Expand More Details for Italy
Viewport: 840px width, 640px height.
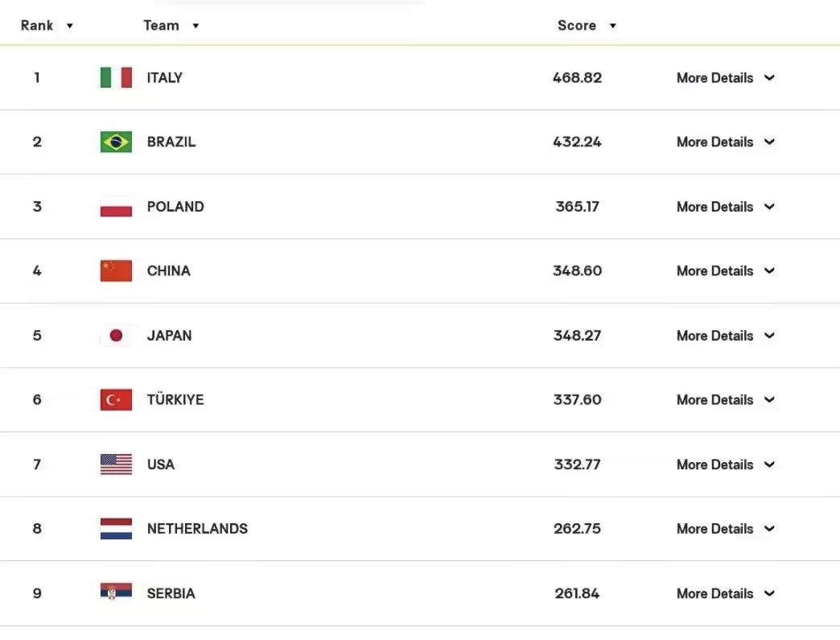pyautogui.click(x=726, y=78)
